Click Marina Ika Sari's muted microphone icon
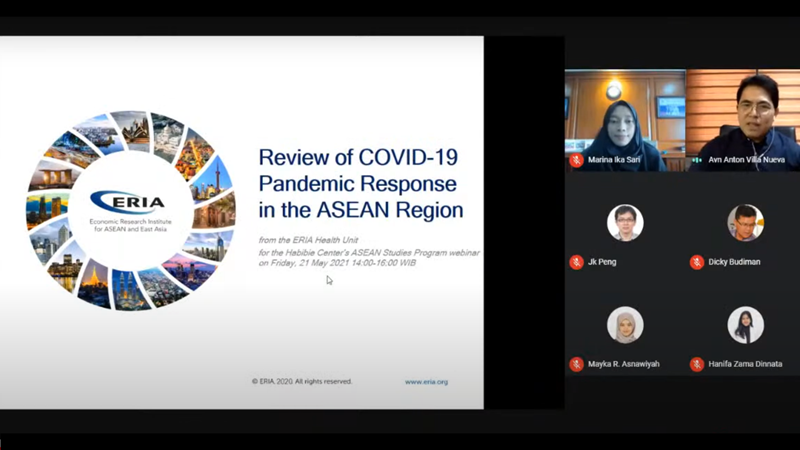 577,160
